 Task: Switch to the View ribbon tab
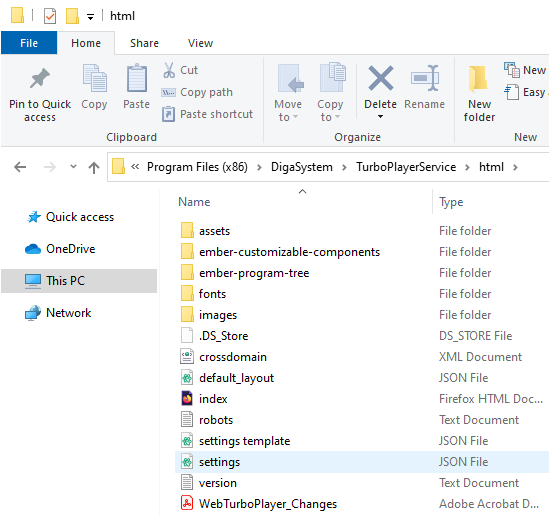200,43
